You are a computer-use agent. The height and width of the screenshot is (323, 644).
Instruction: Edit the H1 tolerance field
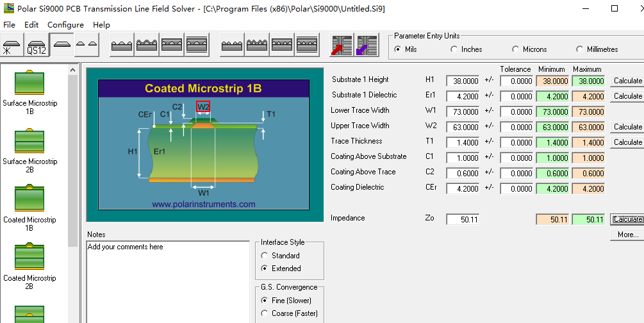516,81
